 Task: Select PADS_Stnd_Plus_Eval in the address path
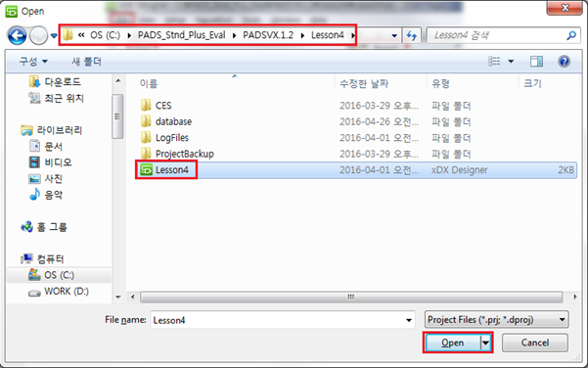coord(182,35)
